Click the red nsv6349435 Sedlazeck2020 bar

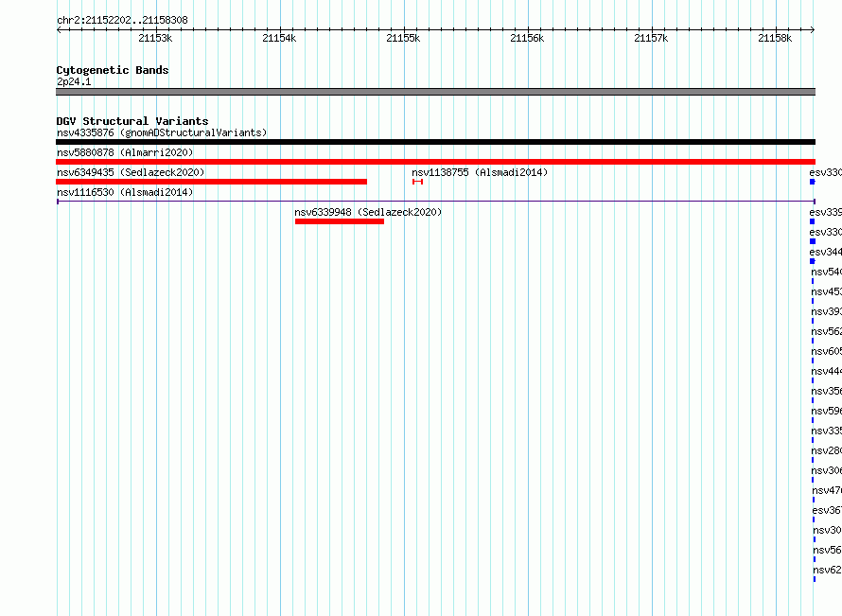(x=211, y=182)
